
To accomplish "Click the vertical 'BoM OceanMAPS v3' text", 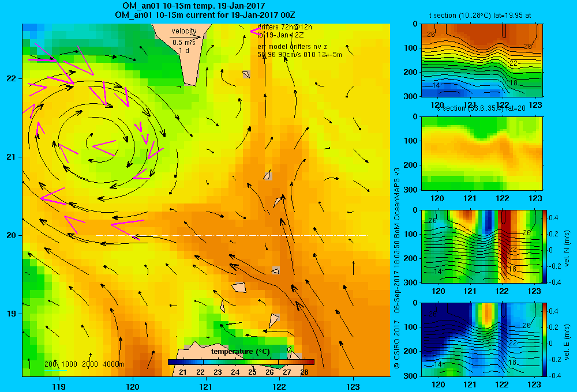I will 397,203.
